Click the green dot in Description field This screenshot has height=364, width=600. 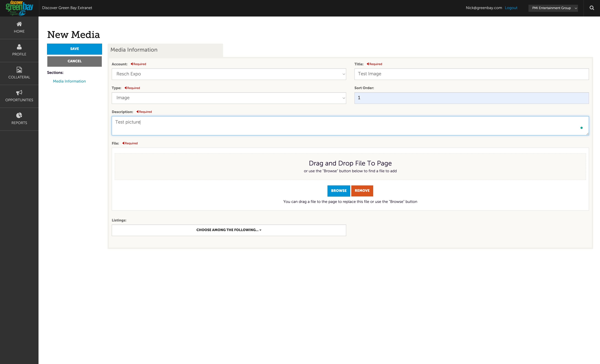(581, 128)
